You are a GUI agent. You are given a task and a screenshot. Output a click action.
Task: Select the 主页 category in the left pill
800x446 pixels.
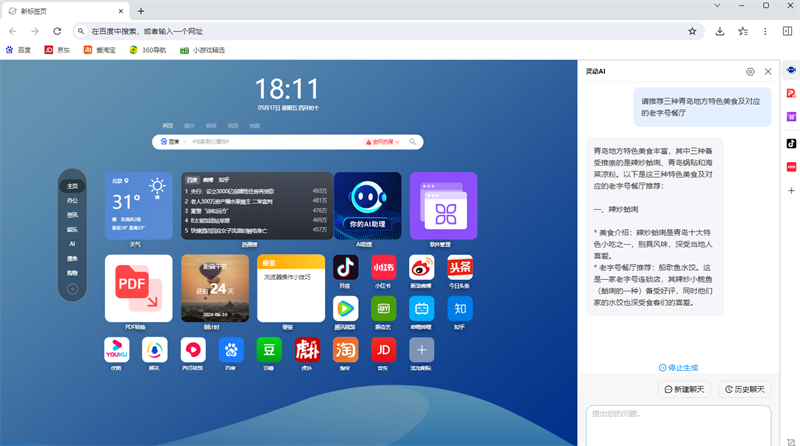pos(72,186)
